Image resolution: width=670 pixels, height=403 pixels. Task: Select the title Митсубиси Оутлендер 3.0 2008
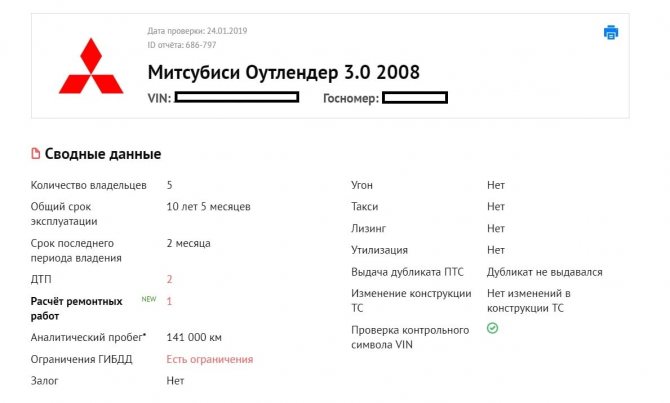(x=283, y=72)
